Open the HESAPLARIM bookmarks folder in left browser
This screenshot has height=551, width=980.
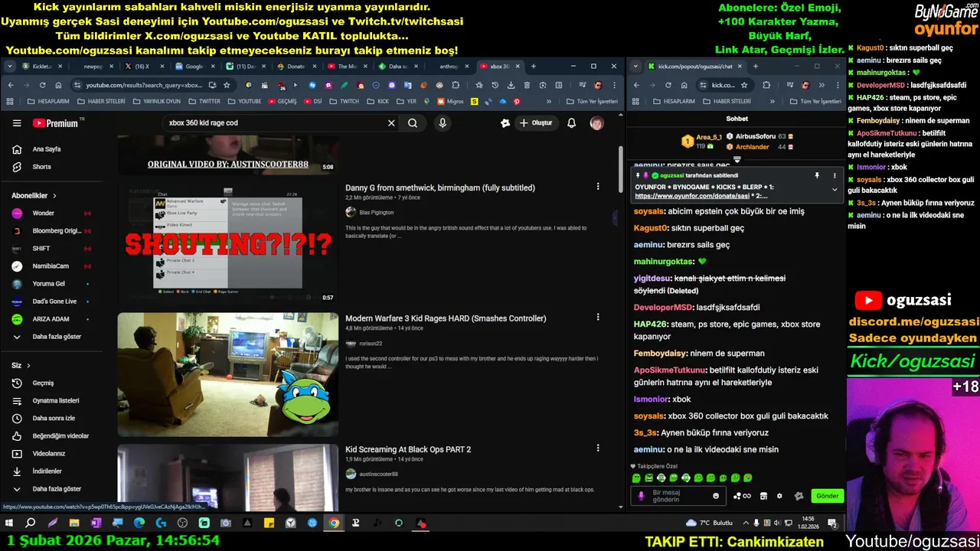click(47, 101)
